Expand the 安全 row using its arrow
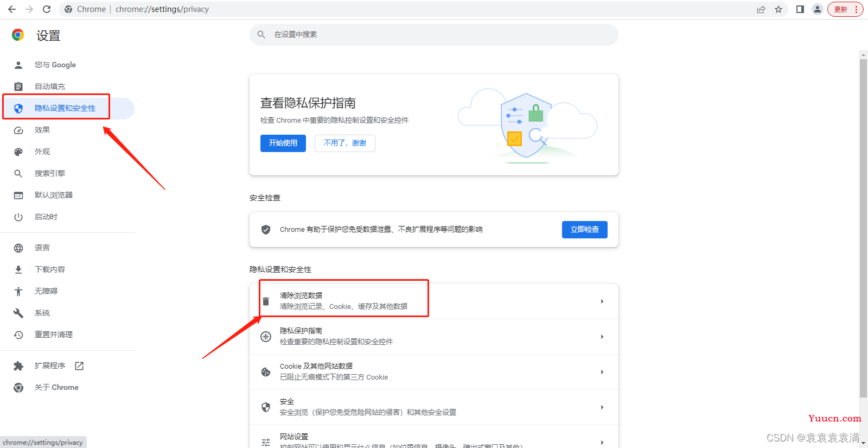 pyautogui.click(x=602, y=407)
